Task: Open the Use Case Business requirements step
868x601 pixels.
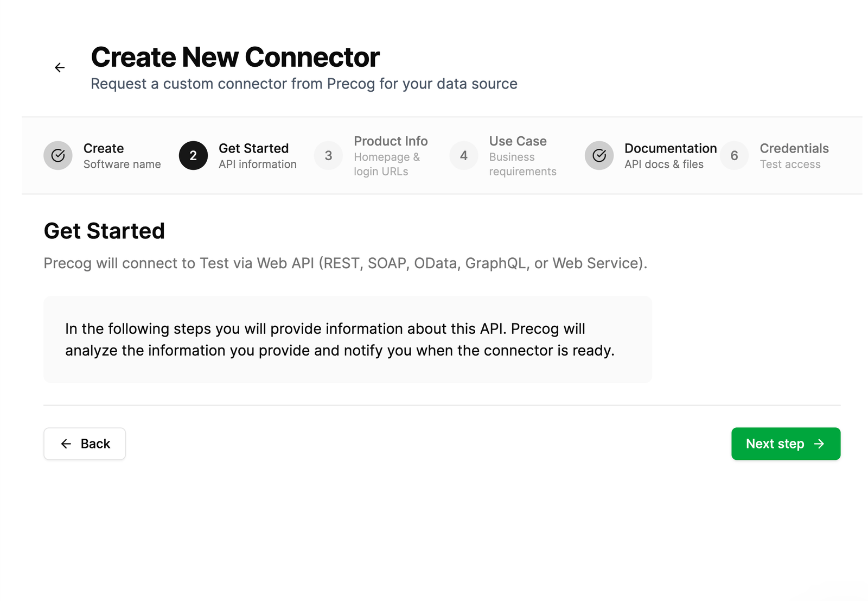Action: tap(518, 155)
